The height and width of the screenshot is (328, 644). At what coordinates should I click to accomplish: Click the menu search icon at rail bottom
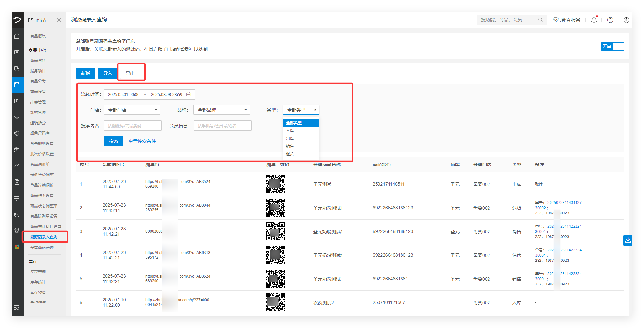tap(17, 308)
